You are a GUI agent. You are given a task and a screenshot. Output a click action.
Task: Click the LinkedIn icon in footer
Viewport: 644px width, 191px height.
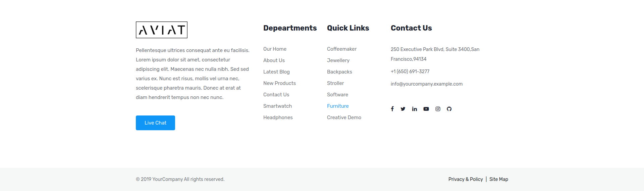point(415,109)
